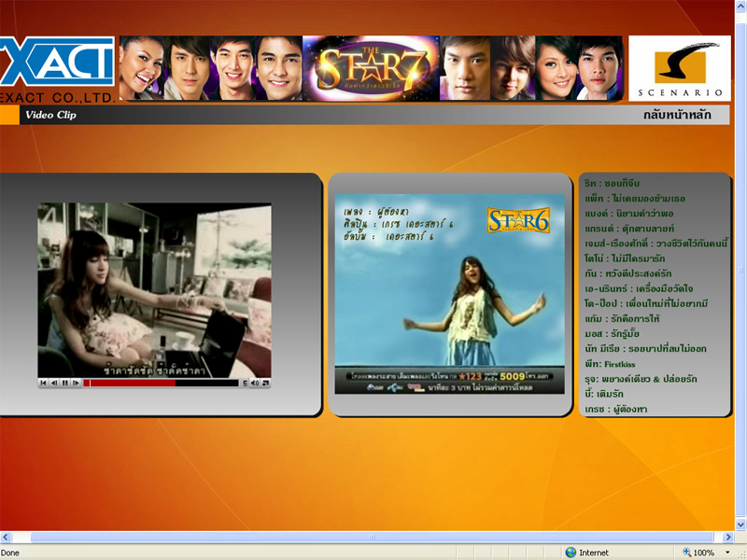Click the กลับหน้าหลัก link

677,115
